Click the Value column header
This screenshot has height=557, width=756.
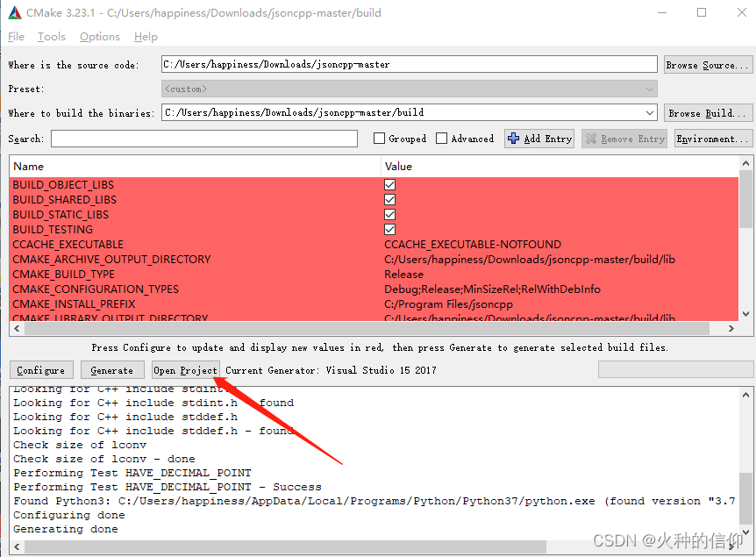[560, 167]
